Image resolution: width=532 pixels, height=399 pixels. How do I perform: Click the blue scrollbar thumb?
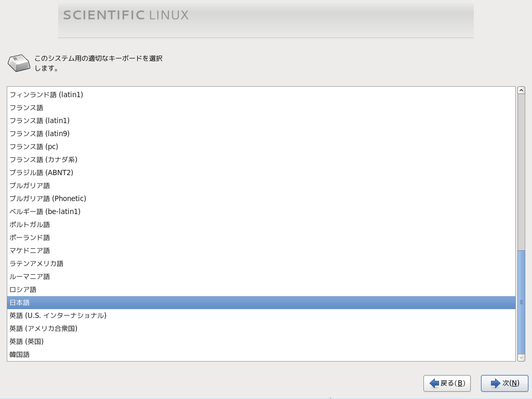[521, 302]
